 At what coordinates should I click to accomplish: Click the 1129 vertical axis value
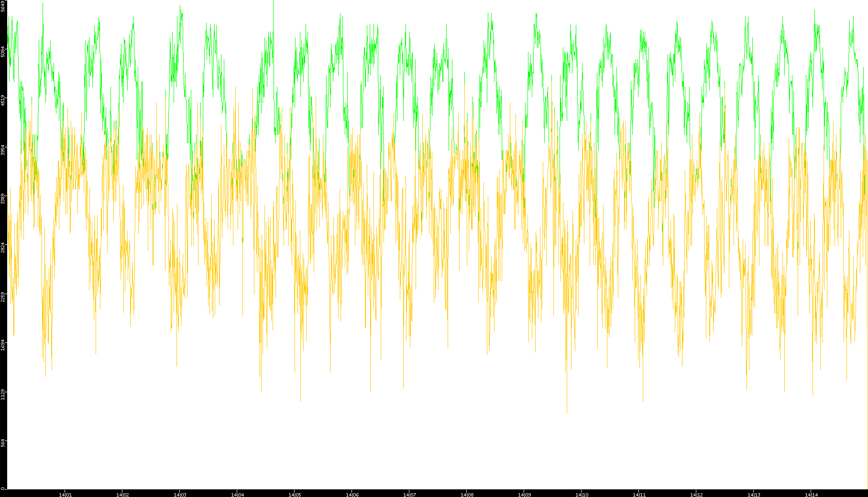click(3, 394)
